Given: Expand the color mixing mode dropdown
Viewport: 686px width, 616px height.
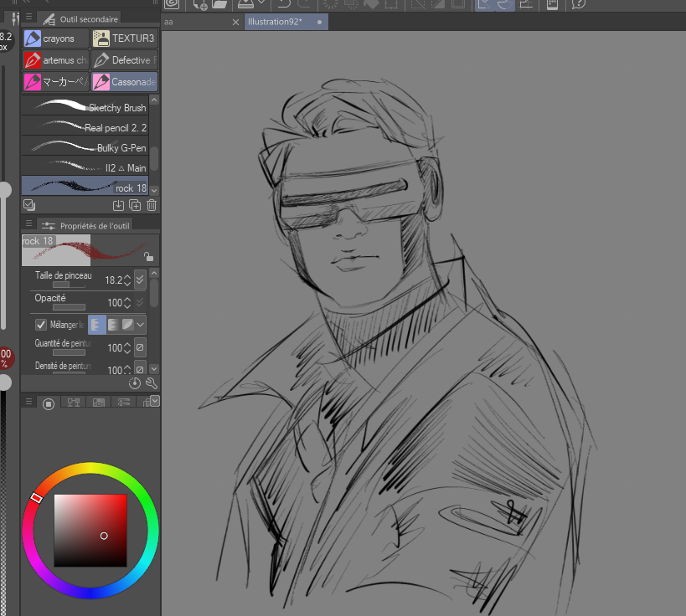Looking at the screenshot, I should click(141, 325).
